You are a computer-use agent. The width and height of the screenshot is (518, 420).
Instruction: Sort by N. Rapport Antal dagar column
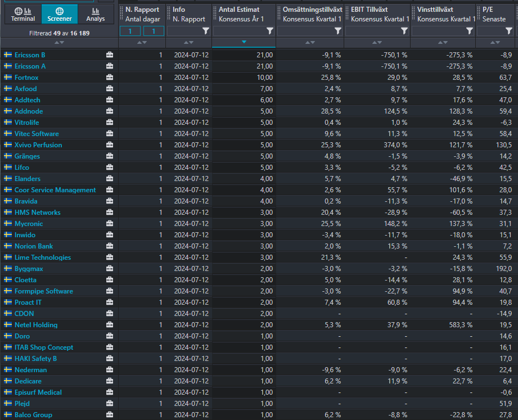click(x=142, y=43)
